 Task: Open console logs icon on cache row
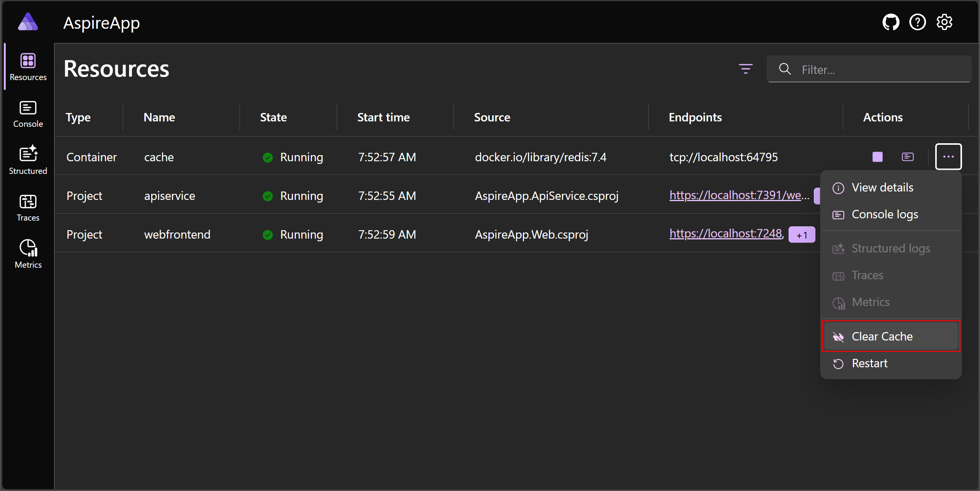[908, 157]
